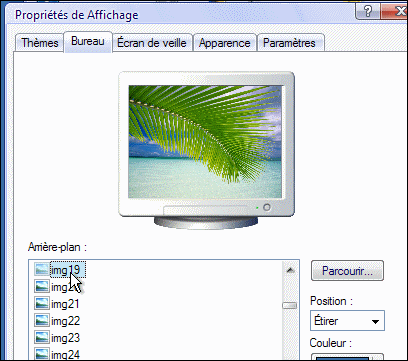The image size is (408, 361).
Task: Open the Couleur color picker
Action: pos(347,357)
